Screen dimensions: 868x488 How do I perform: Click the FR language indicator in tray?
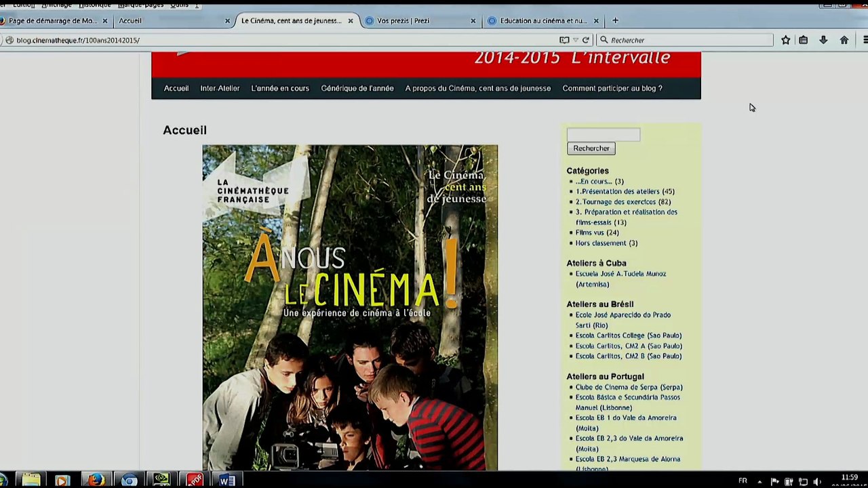(743, 481)
